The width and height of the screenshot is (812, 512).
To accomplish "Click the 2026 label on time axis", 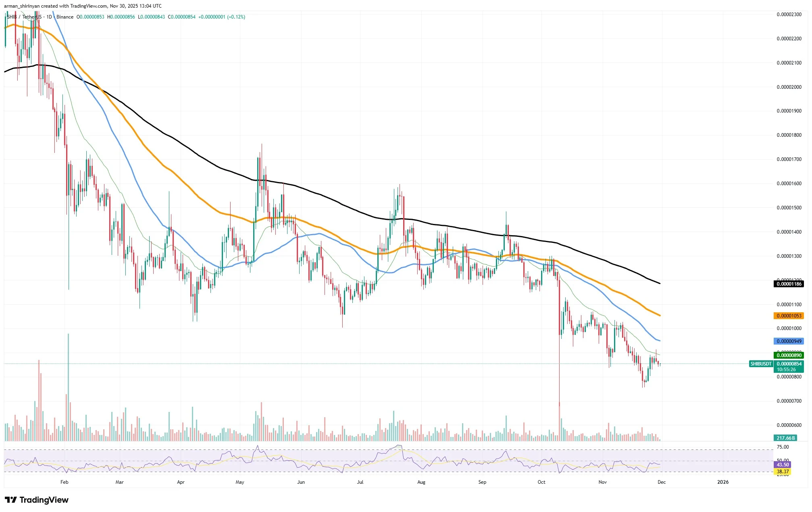I will pyautogui.click(x=723, y=482).
